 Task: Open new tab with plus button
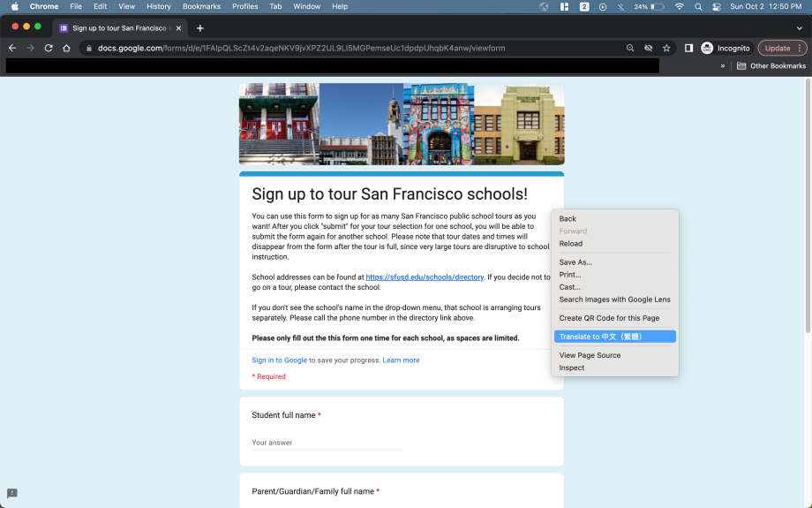[x=200, y=27]
